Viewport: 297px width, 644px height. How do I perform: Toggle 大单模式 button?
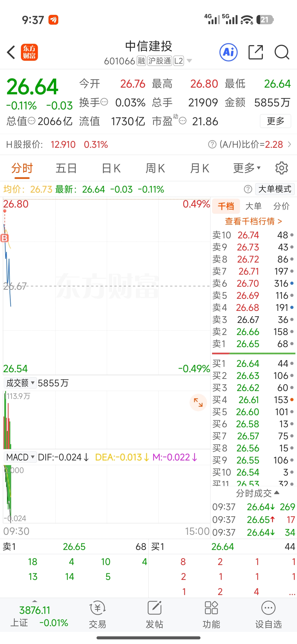[x=275, y=189]
